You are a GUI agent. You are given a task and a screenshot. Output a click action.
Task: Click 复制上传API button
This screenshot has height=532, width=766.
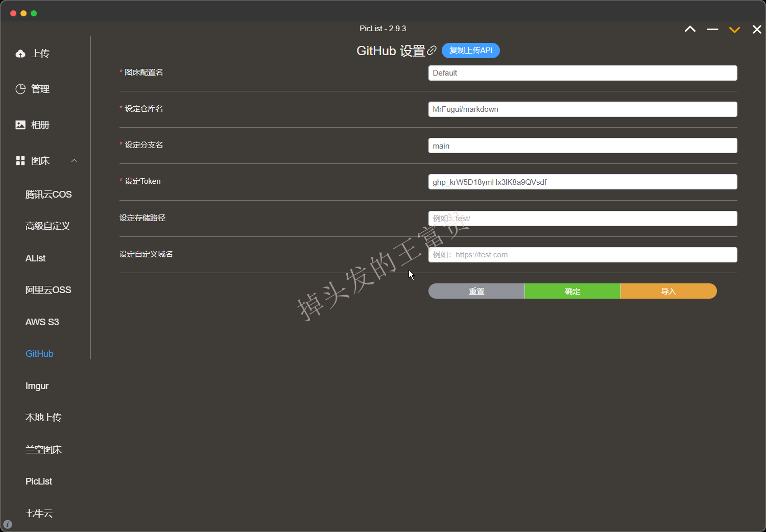[x=471, y=51]
